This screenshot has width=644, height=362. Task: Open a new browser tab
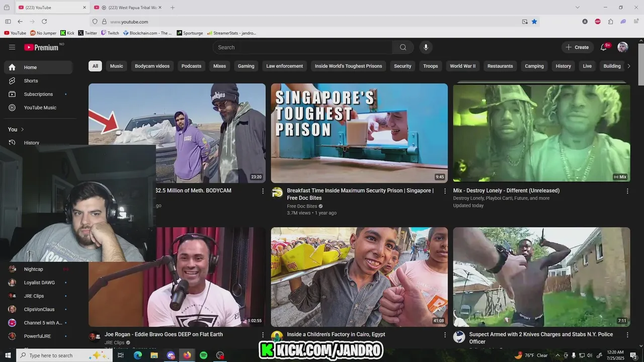point(173,8)
